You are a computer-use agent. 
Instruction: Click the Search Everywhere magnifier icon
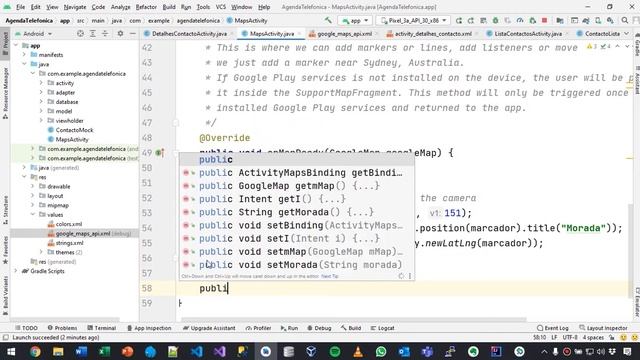pyautogui.click(x=625, y=20)
